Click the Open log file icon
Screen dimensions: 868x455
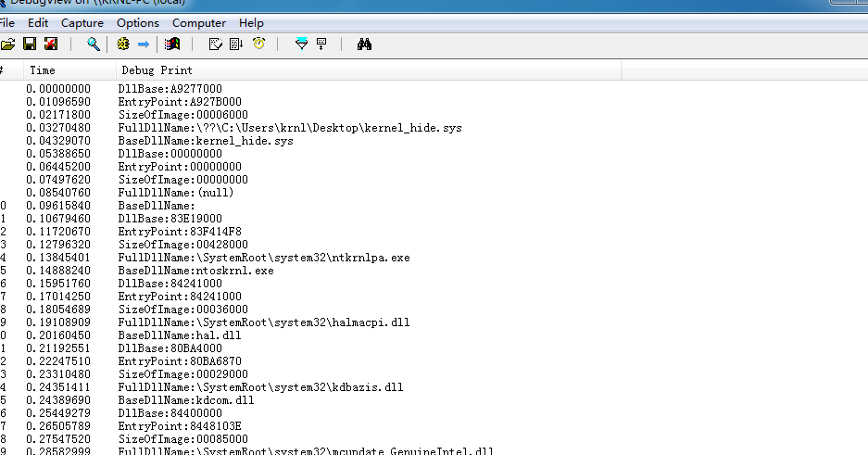point(8,44)
